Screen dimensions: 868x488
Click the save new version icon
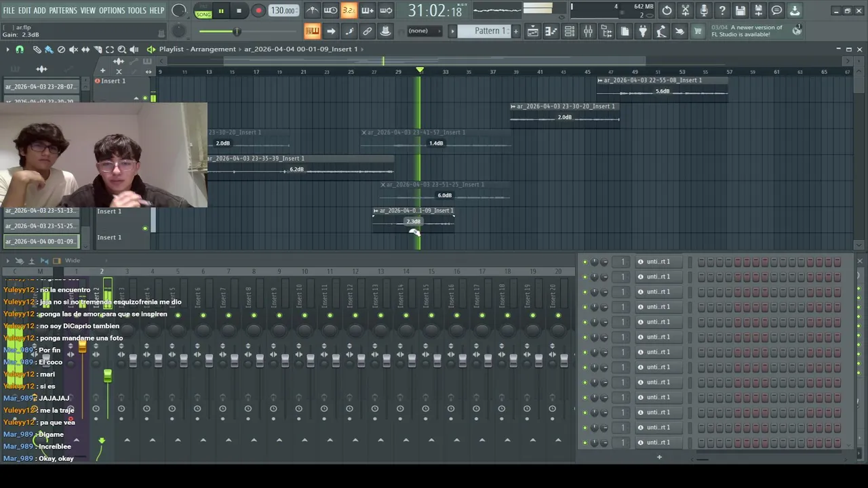[x=759, y=10]
